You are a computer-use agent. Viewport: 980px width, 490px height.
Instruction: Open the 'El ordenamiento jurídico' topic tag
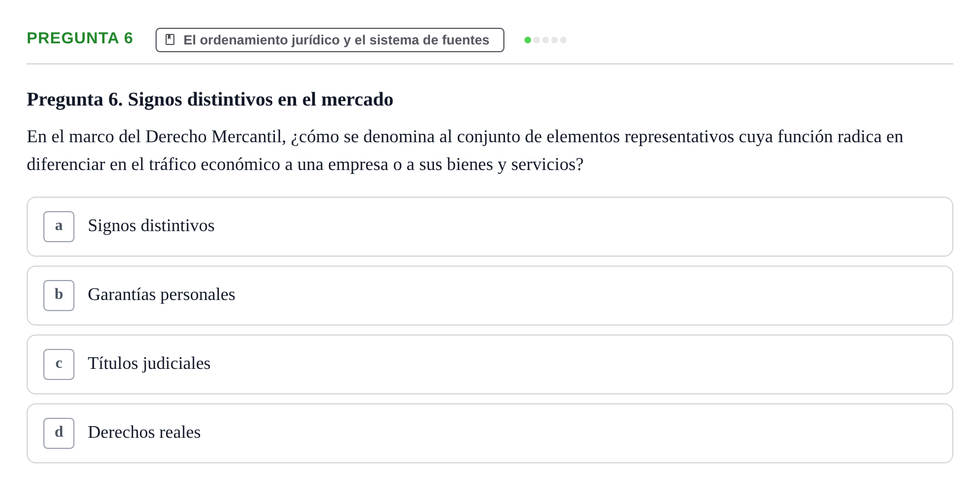click(330, 40)
